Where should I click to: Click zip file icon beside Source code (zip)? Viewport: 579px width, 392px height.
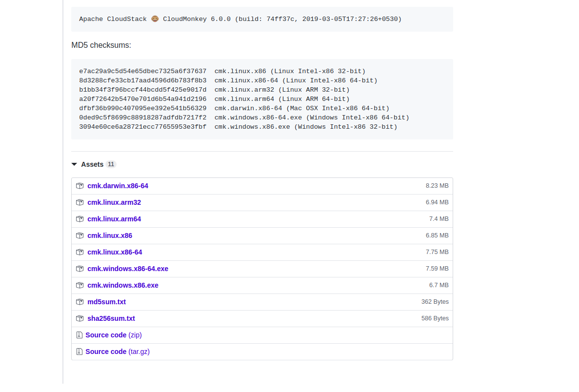coord(79,335)
